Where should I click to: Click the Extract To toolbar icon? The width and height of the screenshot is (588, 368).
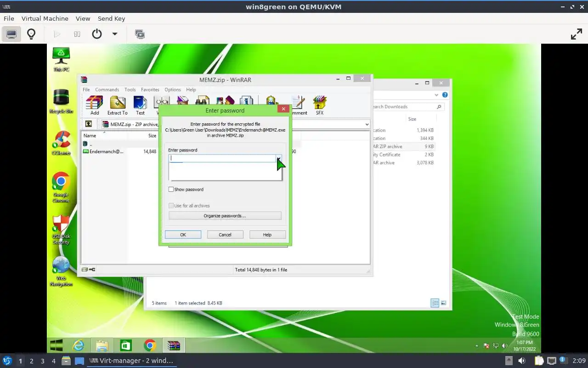[117, 105]
